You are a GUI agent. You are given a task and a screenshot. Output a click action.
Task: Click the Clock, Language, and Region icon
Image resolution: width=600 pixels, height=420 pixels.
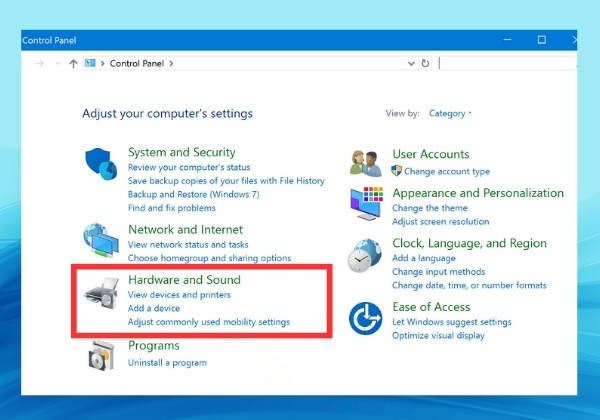pos(365,255)
